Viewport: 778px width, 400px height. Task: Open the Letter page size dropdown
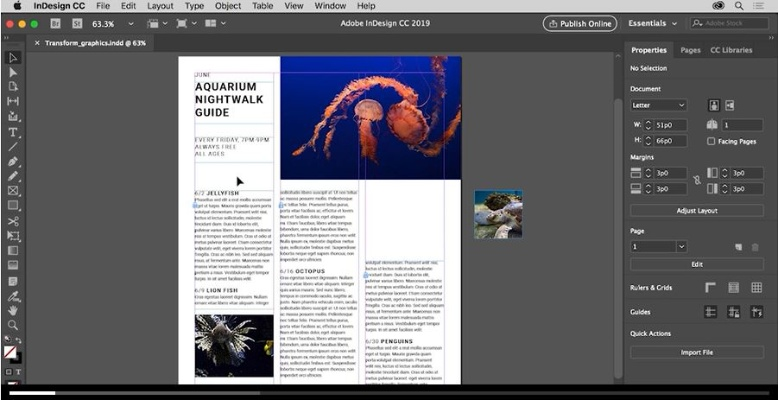pos(658,105)
